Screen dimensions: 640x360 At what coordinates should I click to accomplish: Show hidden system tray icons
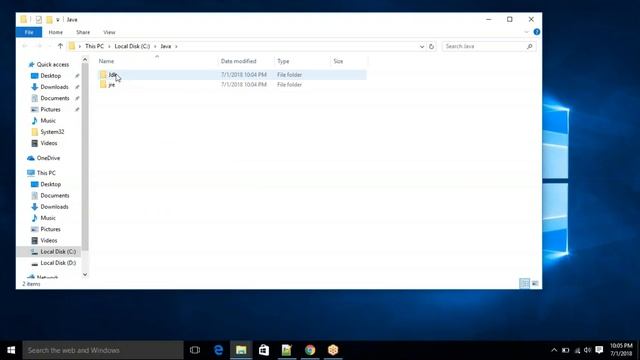[x=554, y=350]
